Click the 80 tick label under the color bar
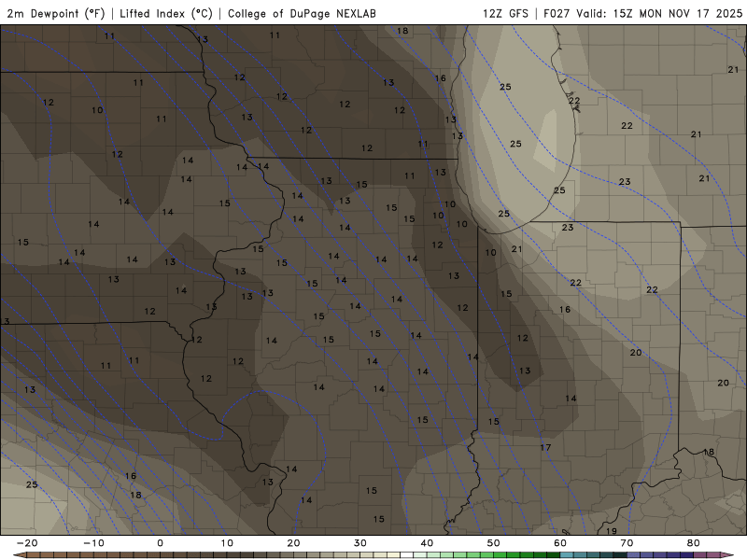The width and height of the screenshot is (747, 560). point(694,543)
